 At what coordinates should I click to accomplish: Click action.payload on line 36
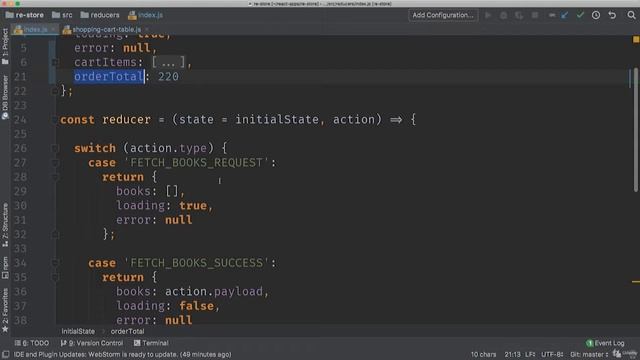214,292
